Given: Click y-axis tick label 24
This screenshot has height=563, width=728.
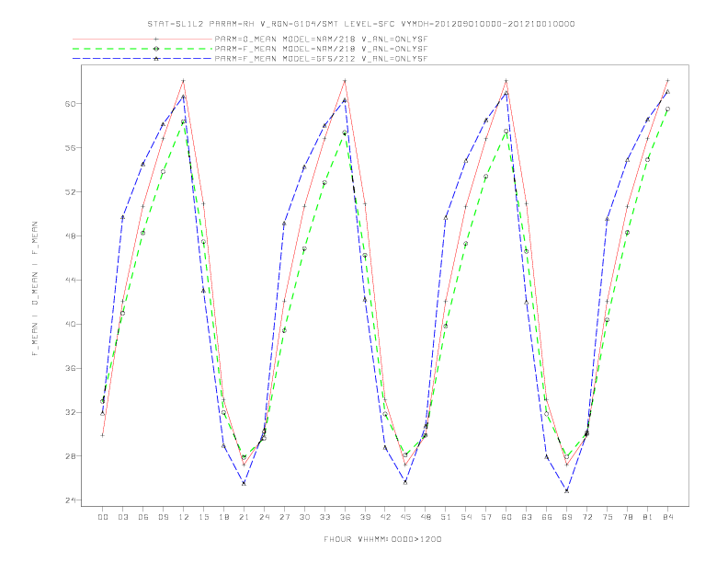Looking at the screenshot, I should coord(70,500).
